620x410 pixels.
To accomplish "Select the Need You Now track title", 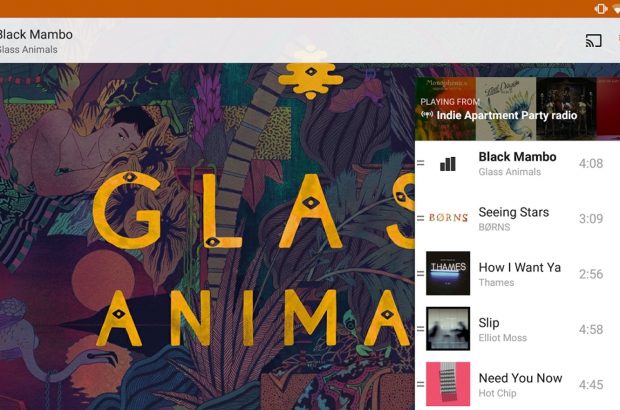I will tap(520, 378).
